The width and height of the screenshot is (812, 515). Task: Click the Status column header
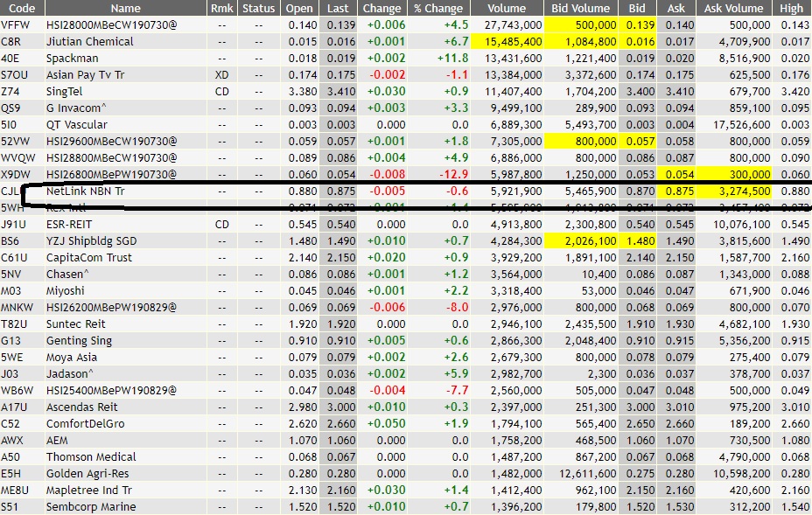click(258, 8)
